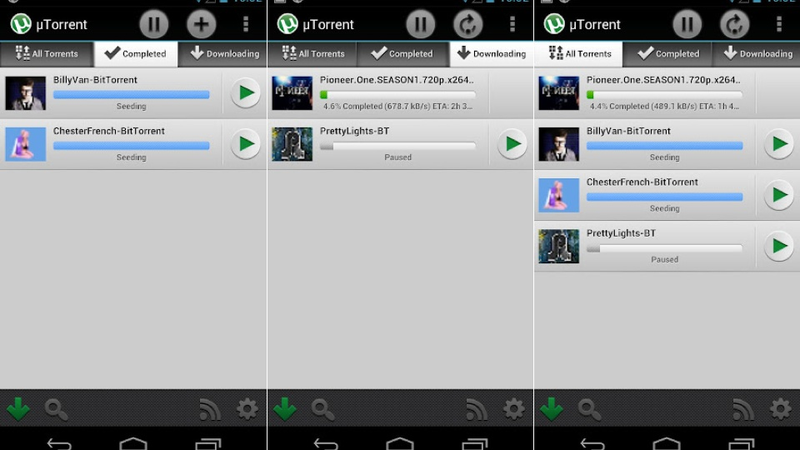Open search in the right screen bottom bar
800x450 pixels.
pyautogui.click(x=589, y=409)
